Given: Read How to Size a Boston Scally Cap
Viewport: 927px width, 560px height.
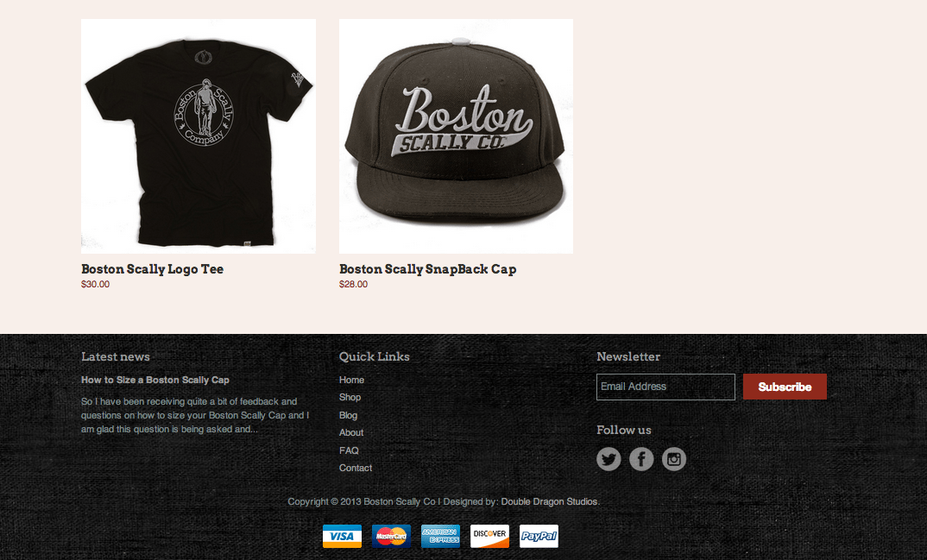Looking at the screenshot, I should [x=154, y=380].
